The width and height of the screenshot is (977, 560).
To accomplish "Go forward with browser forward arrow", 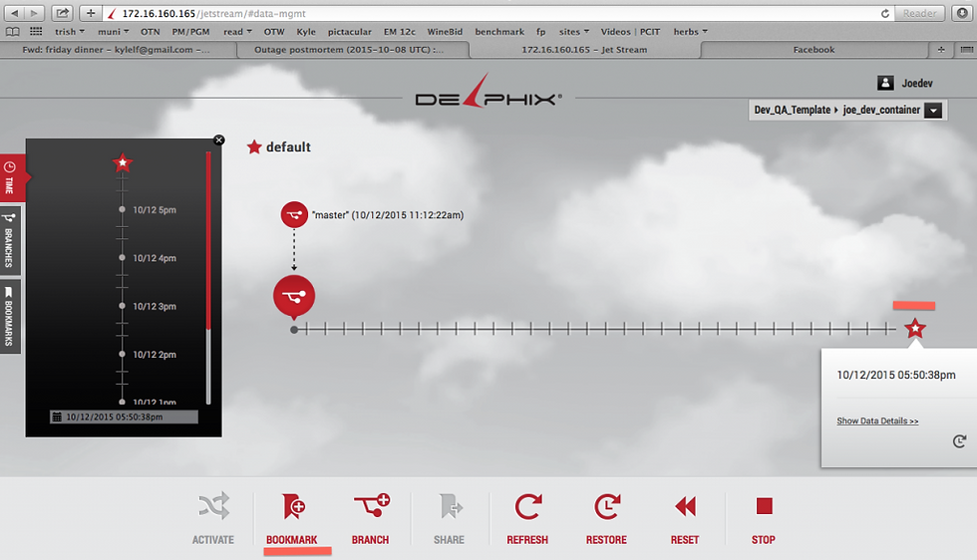I will pyautogui.click(x=34, y=13).
